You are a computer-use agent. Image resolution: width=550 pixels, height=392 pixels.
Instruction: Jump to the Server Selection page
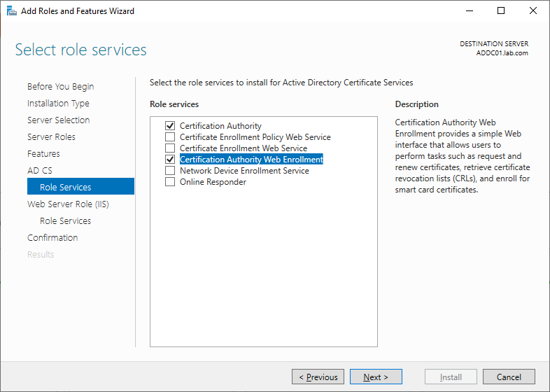click(59, 120)
